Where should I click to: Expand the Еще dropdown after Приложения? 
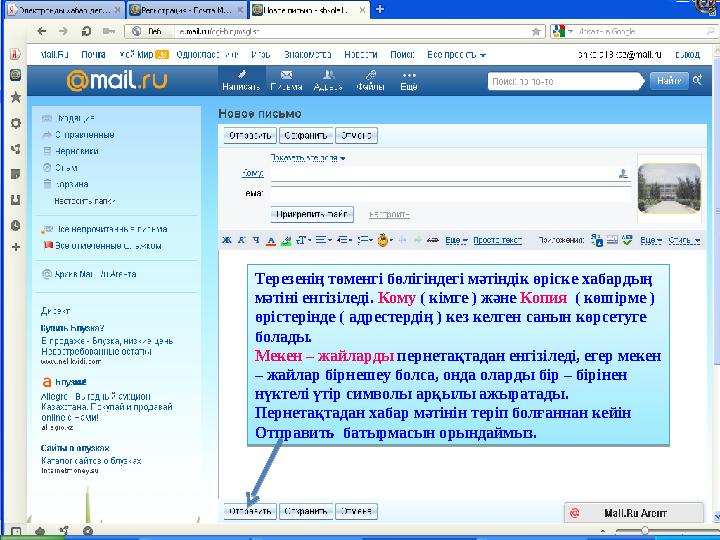point(651,240)
